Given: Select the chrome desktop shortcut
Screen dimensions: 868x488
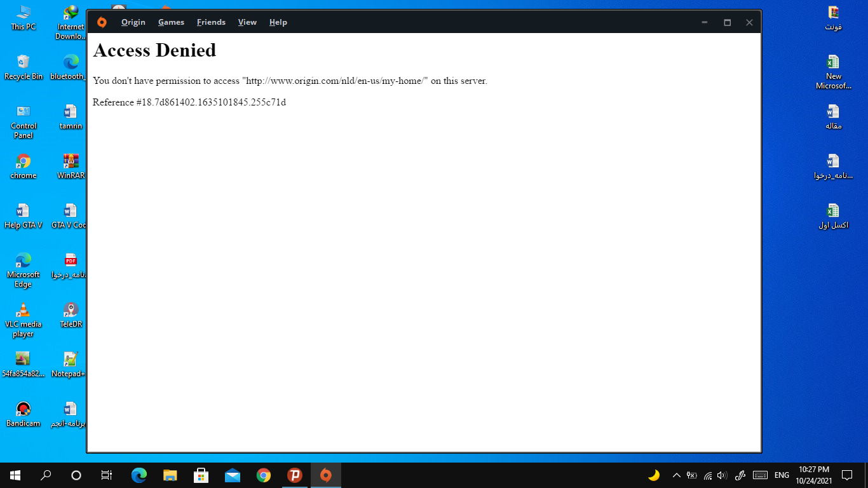Looking at the screenshot, I should [x=24, y=166].
